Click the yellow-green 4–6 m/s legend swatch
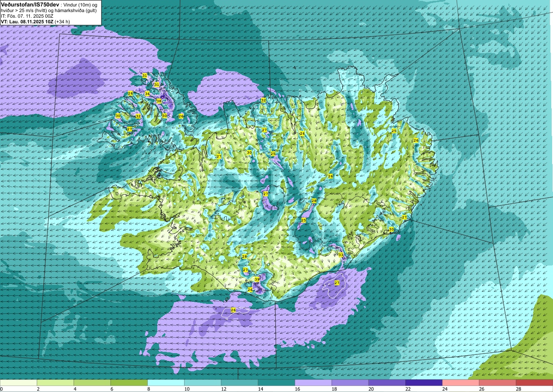553x392 pixels. (x=92, y=383)
